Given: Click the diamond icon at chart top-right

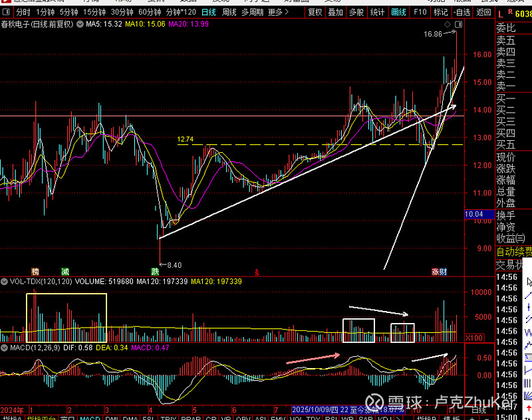Looking at the screenshot, I should [448, 24].
